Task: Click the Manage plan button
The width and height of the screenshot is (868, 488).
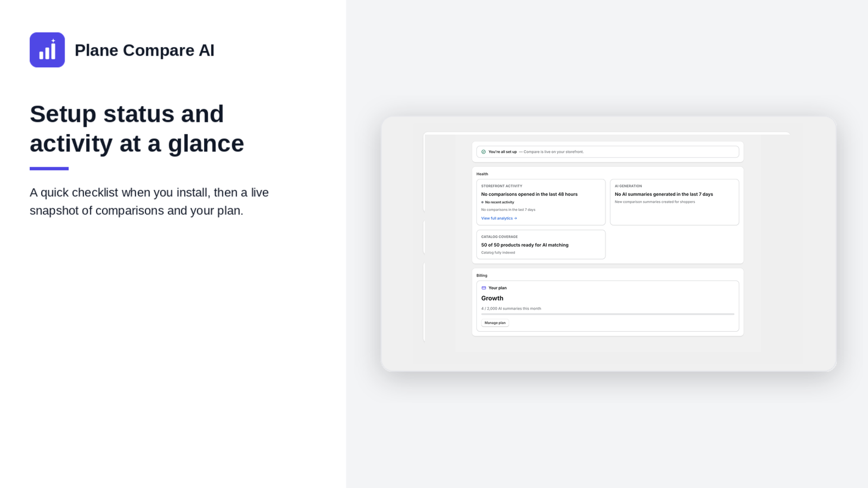Action: tap(495, 323)
